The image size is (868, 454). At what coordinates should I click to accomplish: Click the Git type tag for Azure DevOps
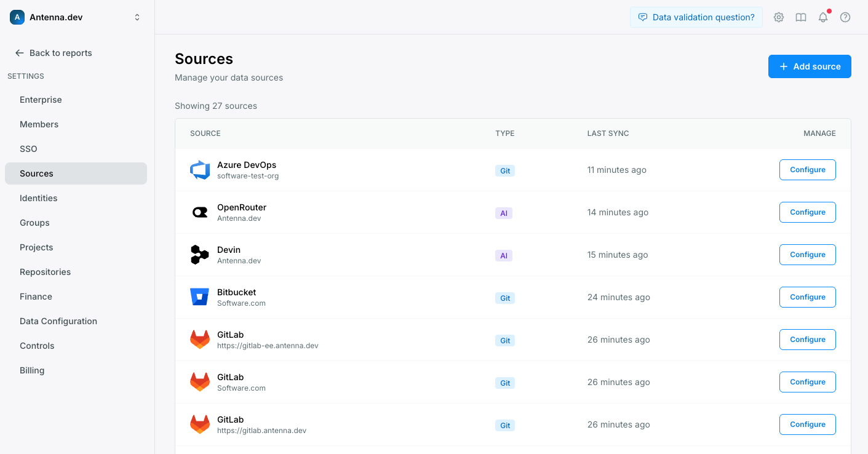coord(505,171)
